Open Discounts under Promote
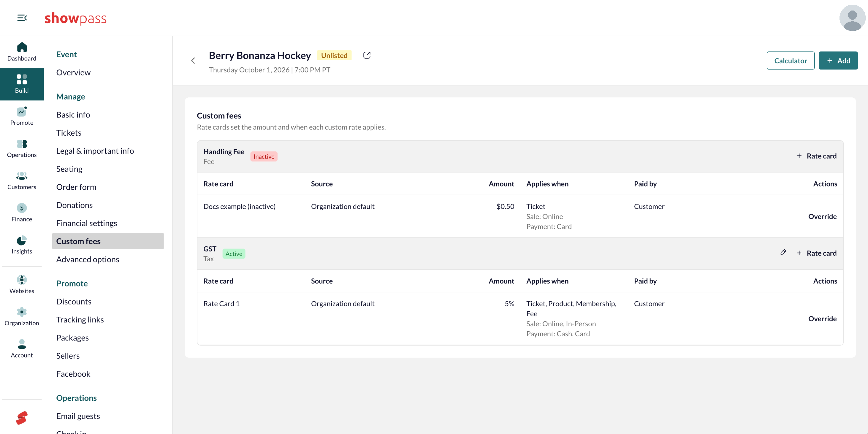The image size is (868, 434). [74, 301]
